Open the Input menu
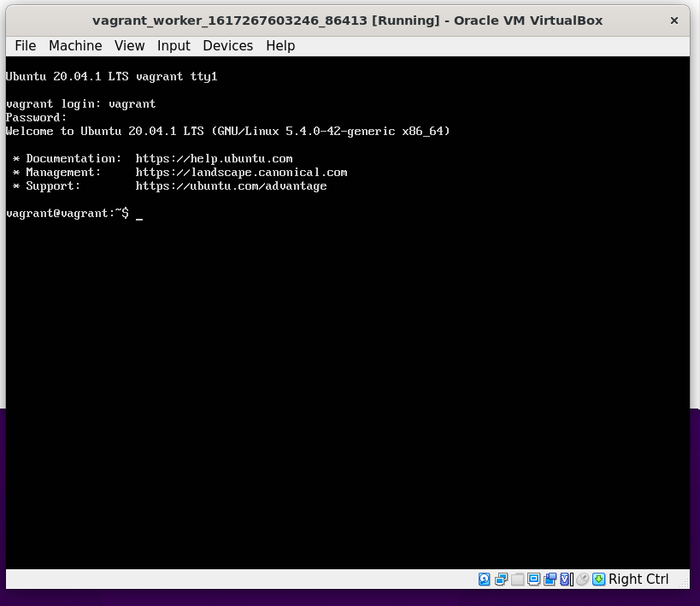 tap(174, 45)
